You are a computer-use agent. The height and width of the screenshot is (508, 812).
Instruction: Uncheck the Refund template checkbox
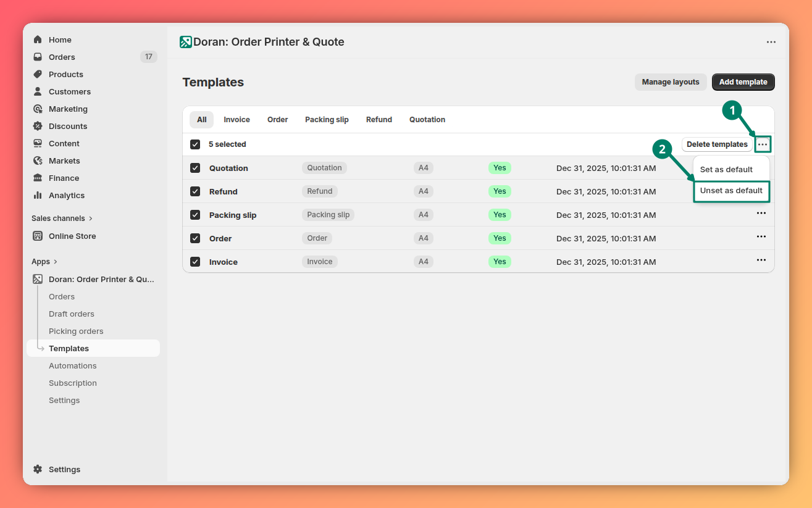(195, 191)
